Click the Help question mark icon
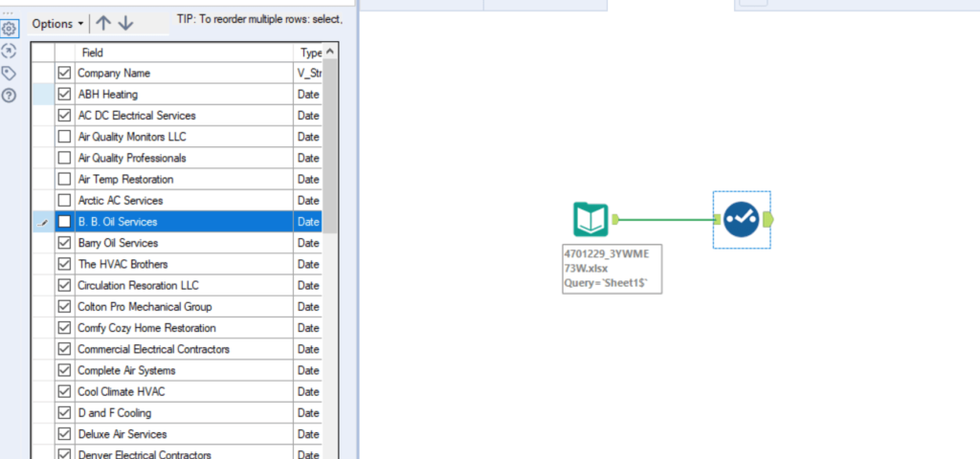The image size is (980, 459). [10, 95]
